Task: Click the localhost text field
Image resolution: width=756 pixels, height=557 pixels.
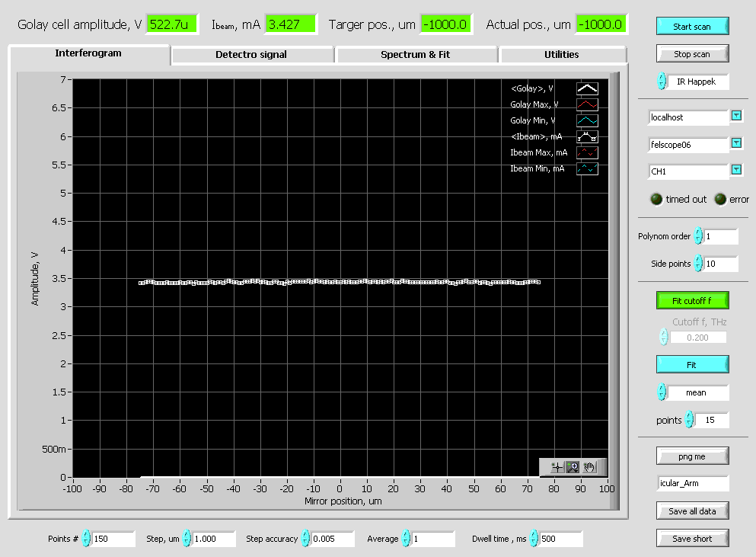Action: (x=688, y=117)
